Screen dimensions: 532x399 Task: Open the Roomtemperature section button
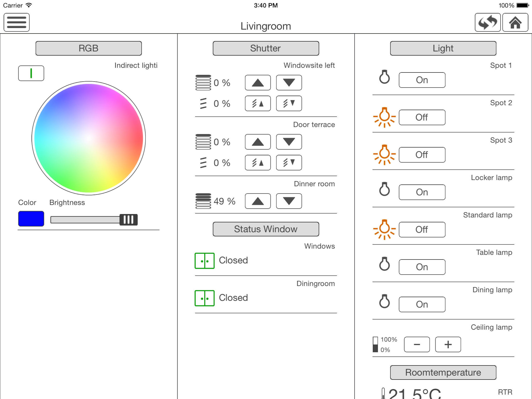[x=443, y=372]
